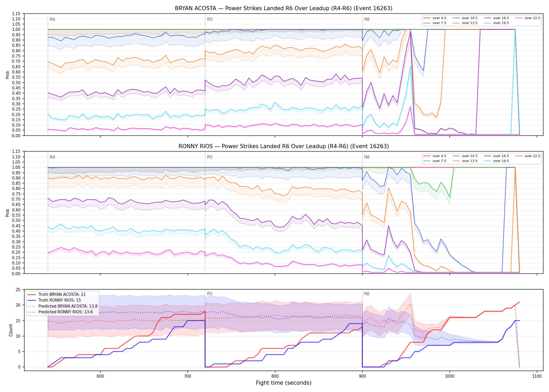
Task: Click the 1000 tick on the fight time axis
Action: (450, 376)
